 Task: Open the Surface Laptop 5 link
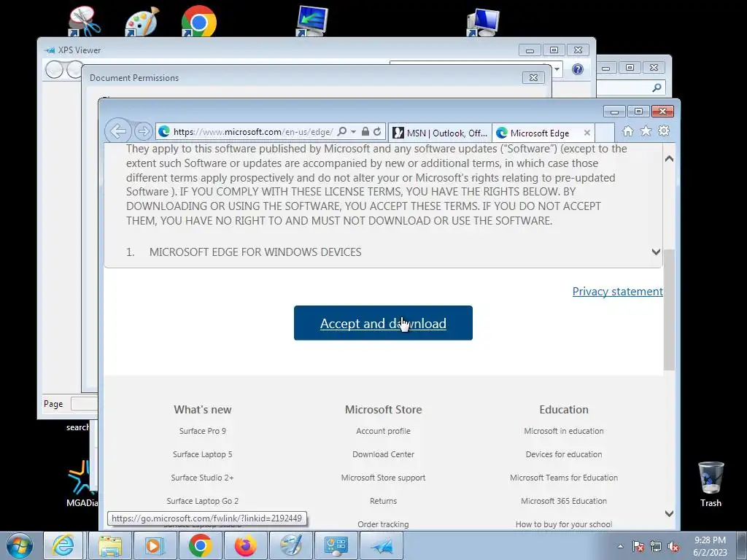pos(203,454)
